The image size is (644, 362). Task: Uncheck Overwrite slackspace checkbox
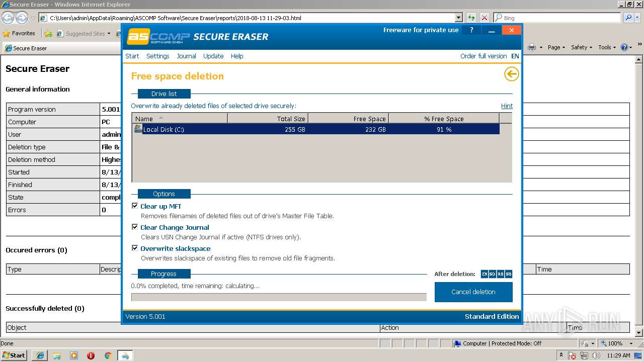(x=135, y=248)
